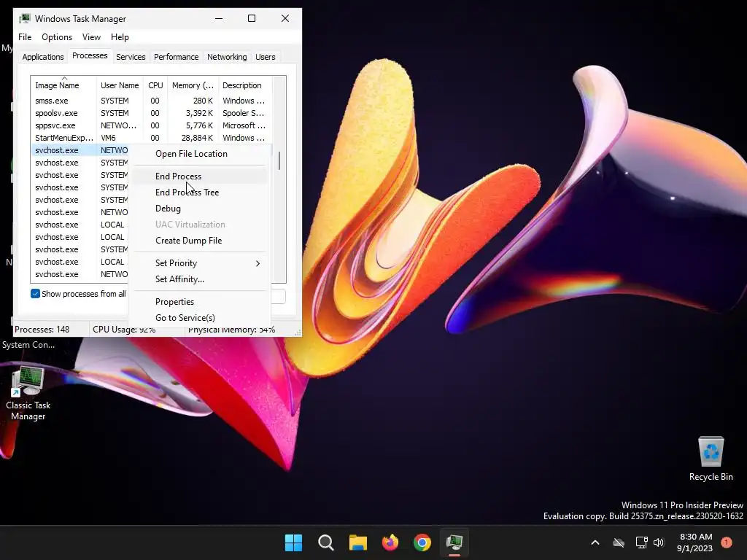This screenshot has width=747, height=560.
Task: Sort by the Memory column header
Action: pyautogui.click(x=193, y=85)
